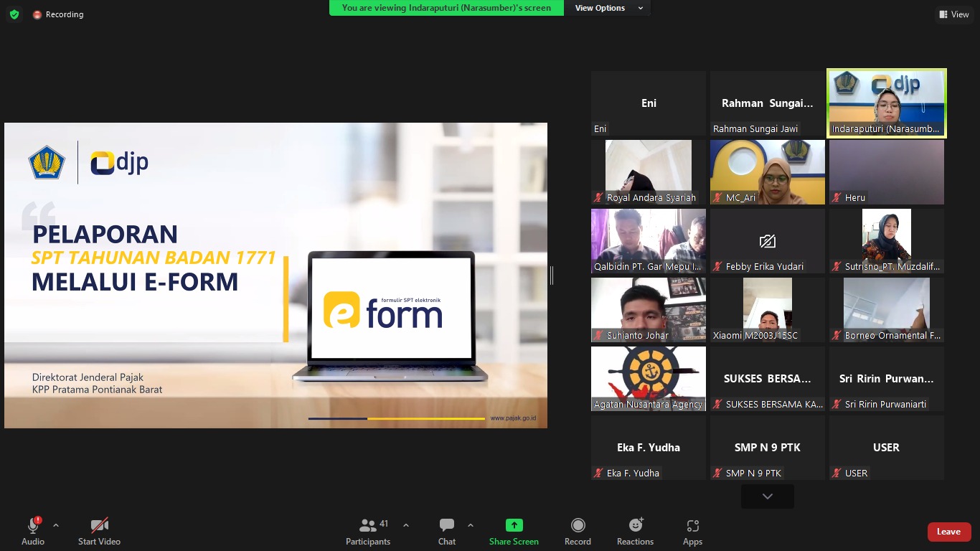The height and width of the screenshot is (551, 980).
Task: Select USER participant tile
Action: point(887,448)
